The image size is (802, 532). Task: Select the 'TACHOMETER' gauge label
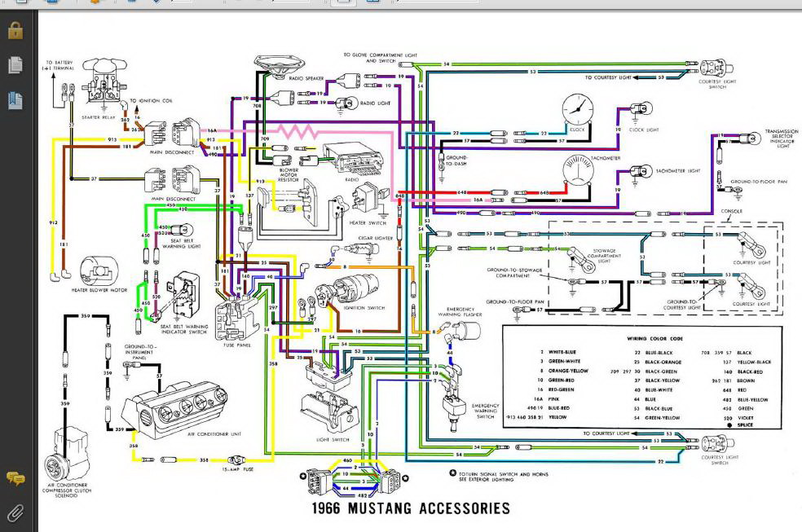tap(606, 158)
